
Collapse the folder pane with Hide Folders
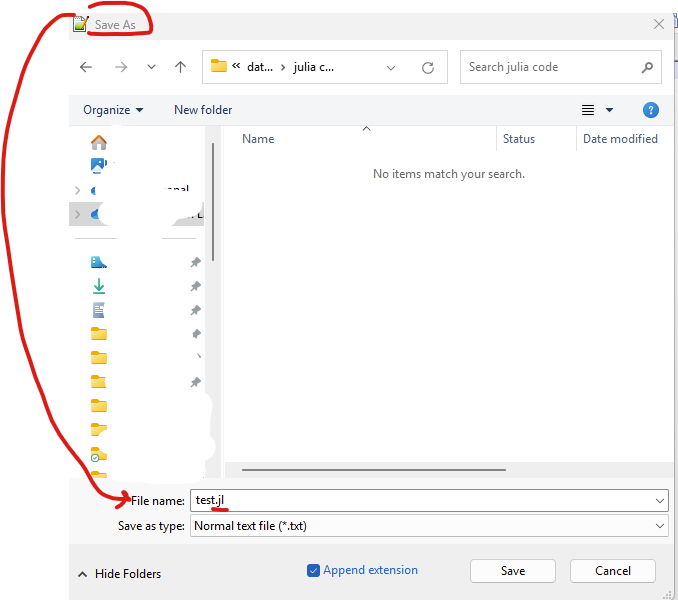click(120, 574)
